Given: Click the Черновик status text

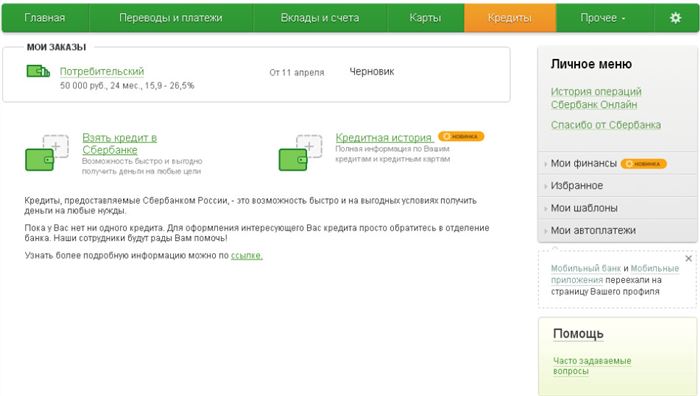Looking at the screenshot, I should [371, 71].
